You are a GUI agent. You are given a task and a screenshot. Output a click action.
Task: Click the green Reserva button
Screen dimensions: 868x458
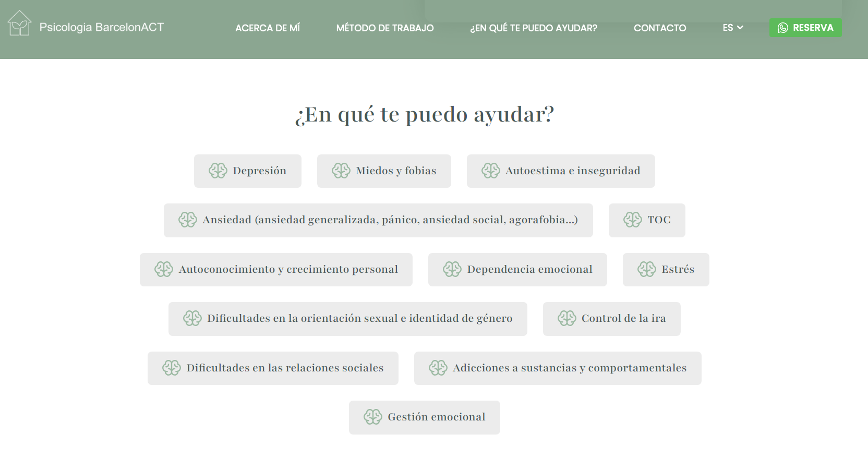pyautogui.click(x=805, y=28)
